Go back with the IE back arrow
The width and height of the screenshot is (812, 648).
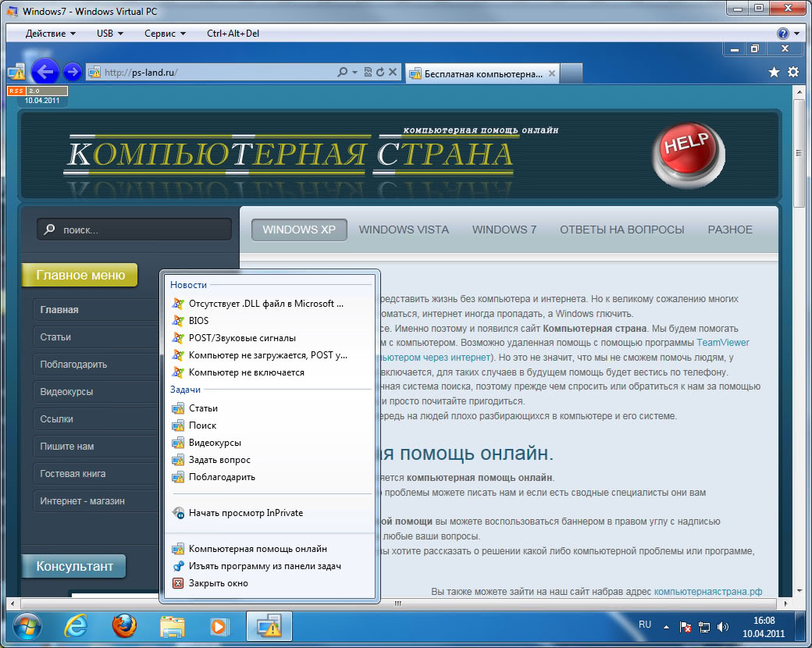45,72
